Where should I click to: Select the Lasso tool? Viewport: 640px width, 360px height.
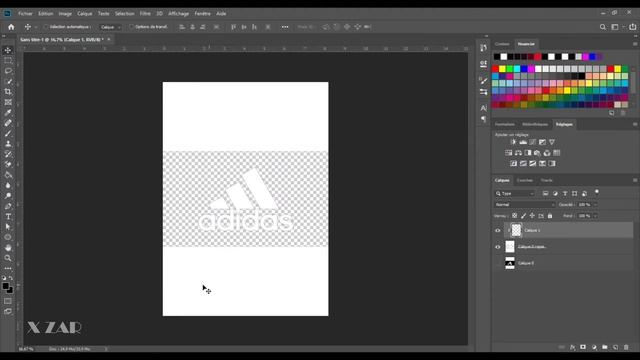(8, 71)
